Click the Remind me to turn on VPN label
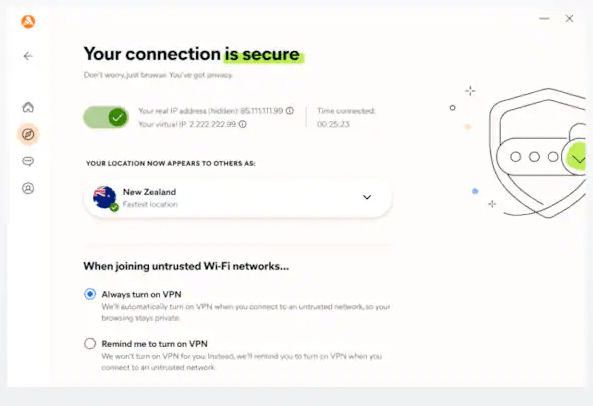This screenshot has height=406, width=593. 154,344
